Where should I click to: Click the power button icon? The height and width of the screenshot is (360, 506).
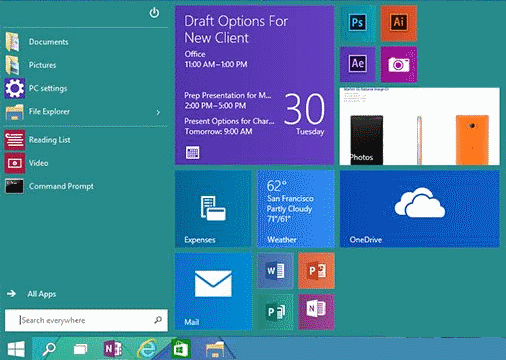(x=154, y=13)
